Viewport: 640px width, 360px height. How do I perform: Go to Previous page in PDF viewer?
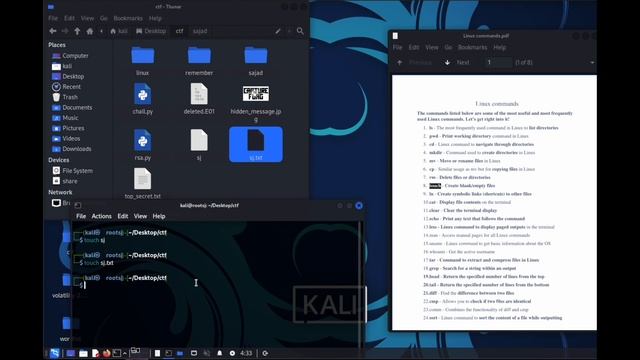click(x=416, y=62)
